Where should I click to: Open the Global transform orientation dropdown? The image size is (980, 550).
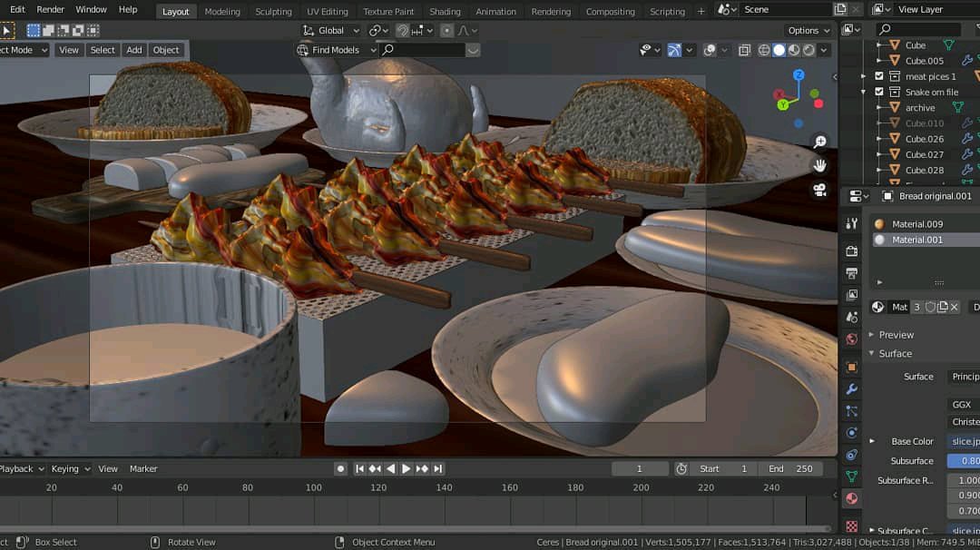pyautogui.click(x=331, y=30)
